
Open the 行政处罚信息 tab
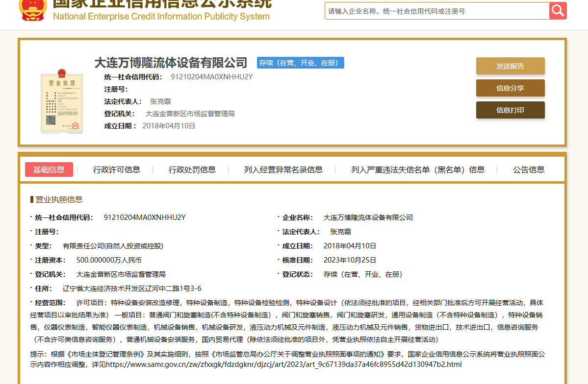[192, 169]
